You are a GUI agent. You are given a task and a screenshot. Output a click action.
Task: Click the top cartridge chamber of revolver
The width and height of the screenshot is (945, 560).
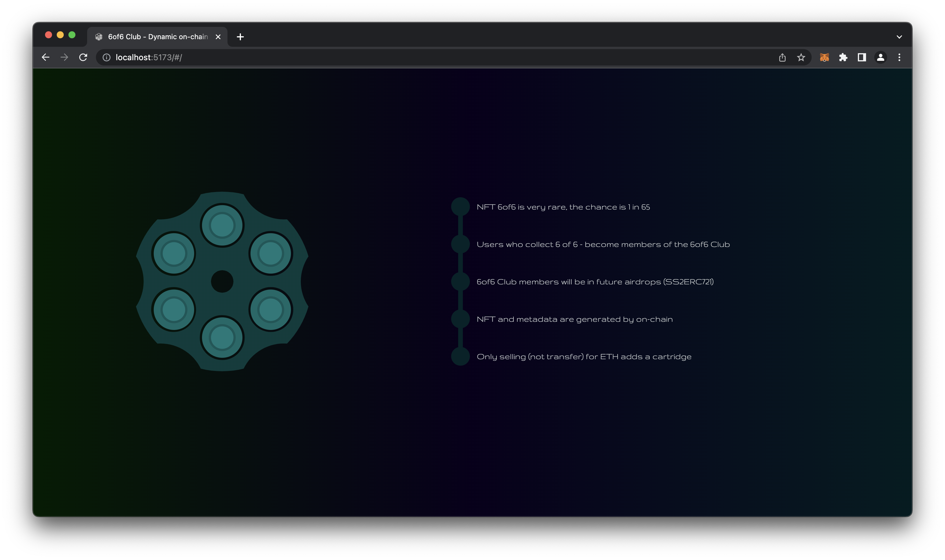point(222,225)
